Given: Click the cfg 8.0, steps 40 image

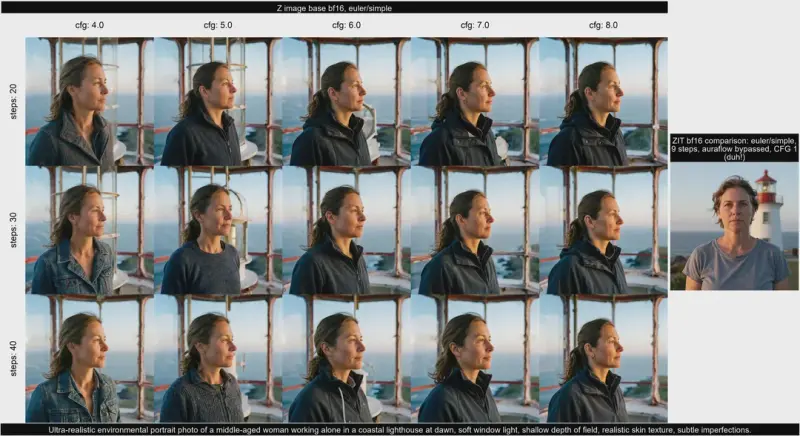Looking at the screenshot, I should [603, 358].
